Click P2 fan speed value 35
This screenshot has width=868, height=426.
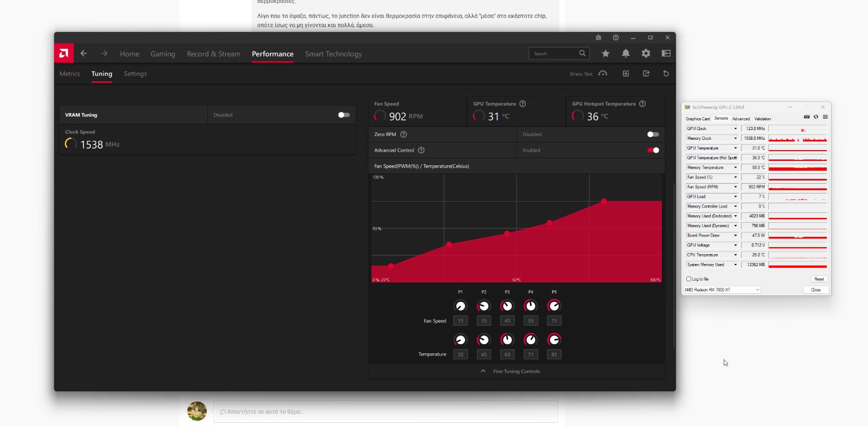[x=484, y=321]
